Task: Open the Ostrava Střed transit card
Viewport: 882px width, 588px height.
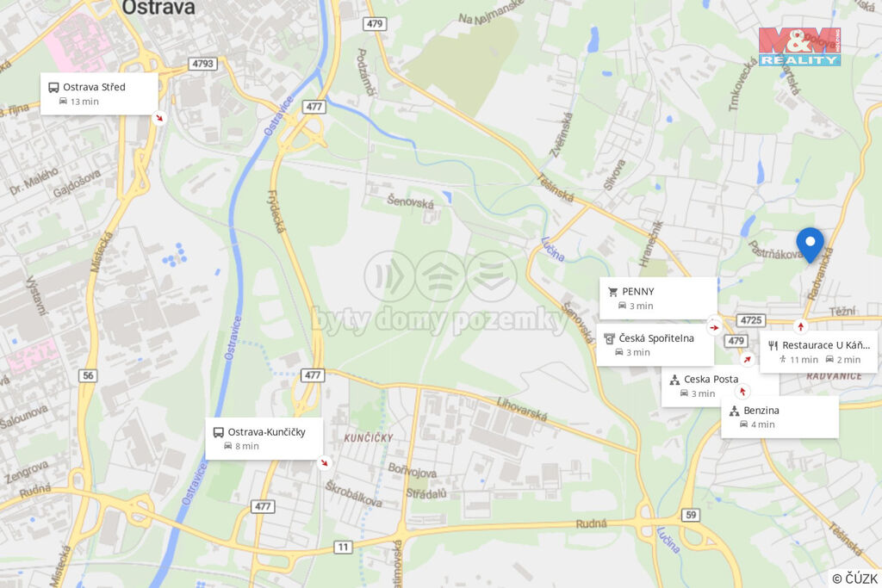Action: 99,94
